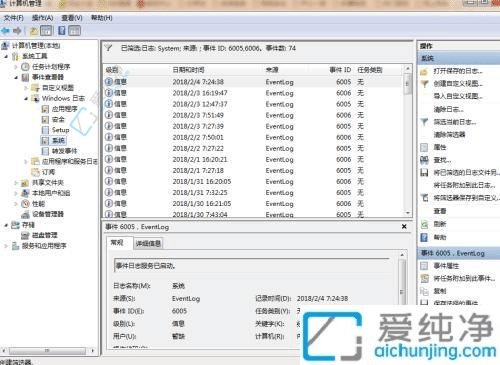Select event row dated 2018/2/2 7:50:01
Image resolution: width=500 pixels, height=365 pixels.
[253, 137]
